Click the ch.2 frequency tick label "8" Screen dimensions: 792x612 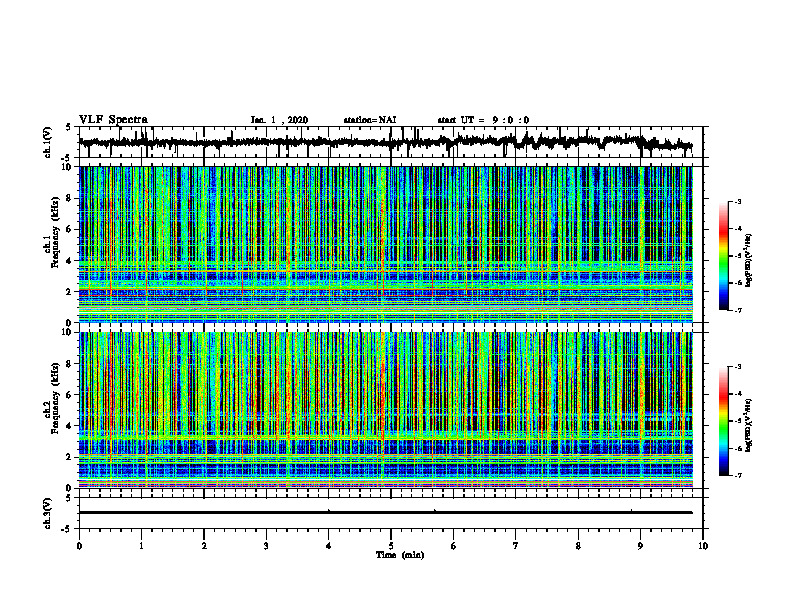[70, 364]
